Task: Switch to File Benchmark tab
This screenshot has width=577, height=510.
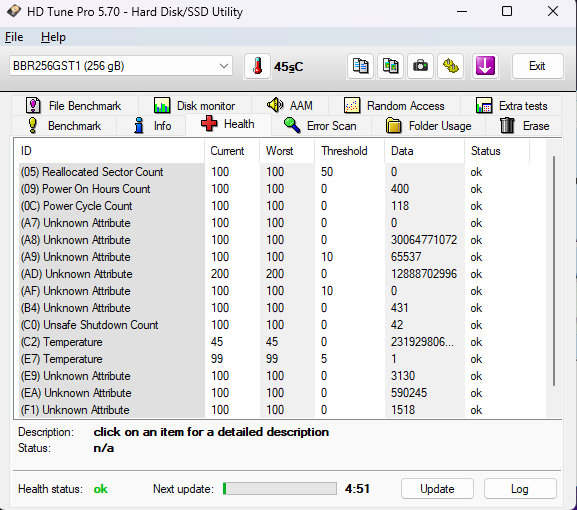Action: coord(75,106)
